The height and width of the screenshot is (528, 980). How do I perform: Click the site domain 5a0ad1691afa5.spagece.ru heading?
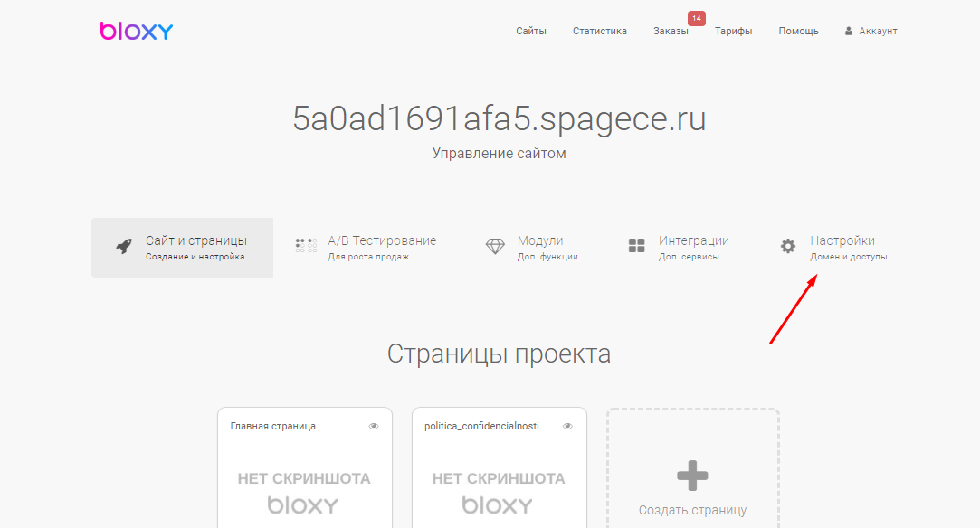point(499,118)
